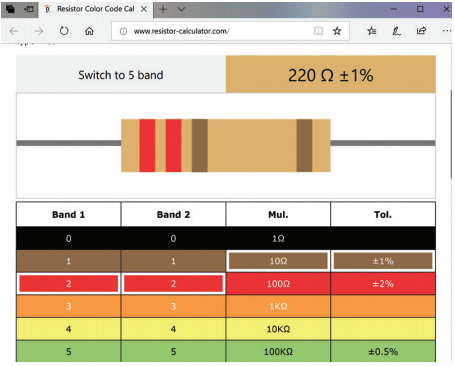Click the Switch to 5 band button
455x366 pixels.
(x=121, y=74)
